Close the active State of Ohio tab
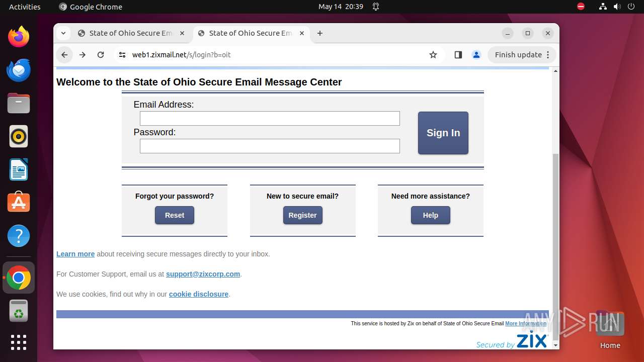The height and width of the screenshot is (362, 644). point(302,33)
